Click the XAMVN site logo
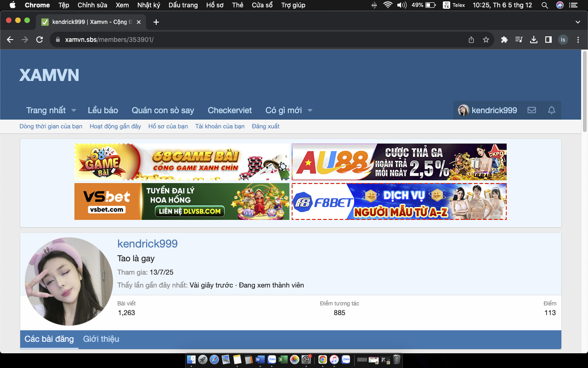 point(49,75)
